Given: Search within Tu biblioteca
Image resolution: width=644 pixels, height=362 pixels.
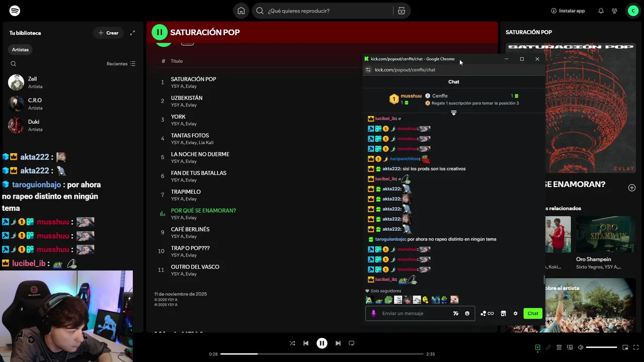Looking at the screenshot, I should pyautogui.click(x=14, y=64).
